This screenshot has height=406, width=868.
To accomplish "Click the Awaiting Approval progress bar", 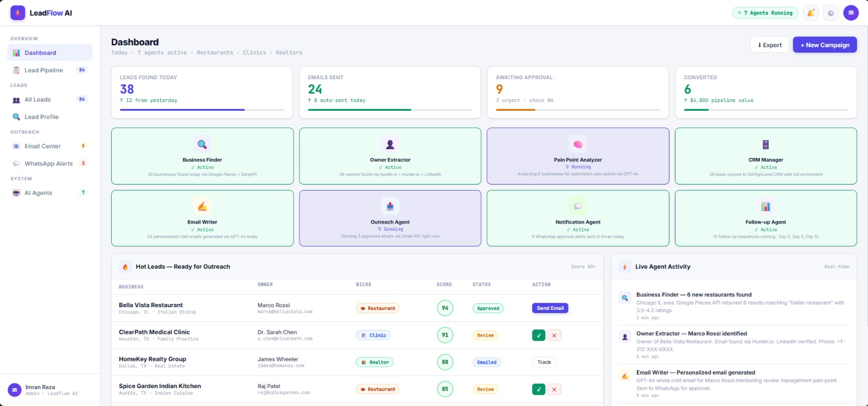I will click(578, 110).
